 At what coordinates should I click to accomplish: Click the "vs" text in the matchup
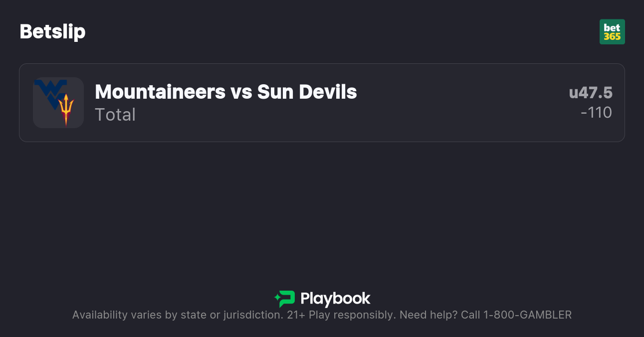point(241,92)
